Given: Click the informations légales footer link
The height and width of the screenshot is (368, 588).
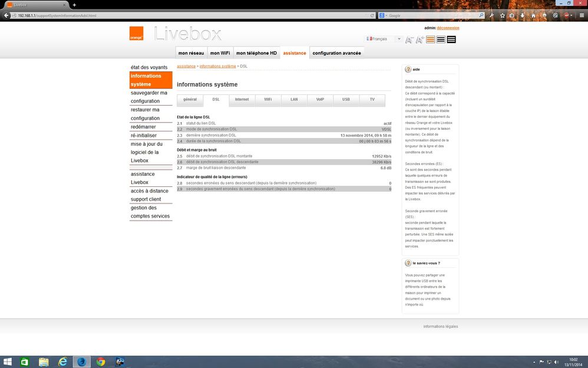Looking at the screenshot, I should pyautogui.click(x=441, y=326).
